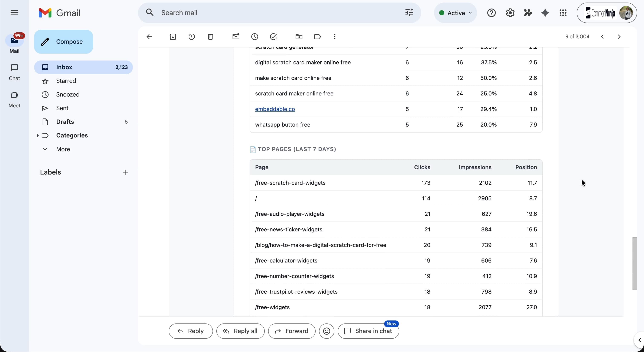Report this email as spam
This screenshot has width=644, height=352.
[x=191, y=36]
